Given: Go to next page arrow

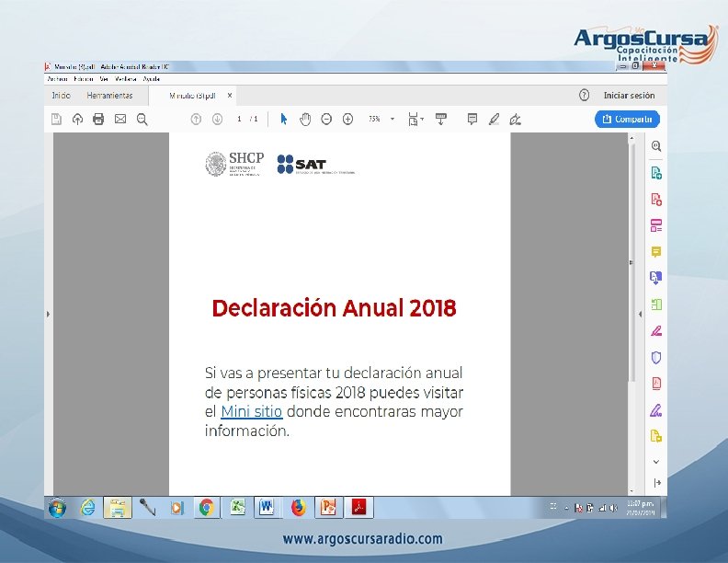Looking at the screenshot, I should pyautogui.click(x=217, y=120).
